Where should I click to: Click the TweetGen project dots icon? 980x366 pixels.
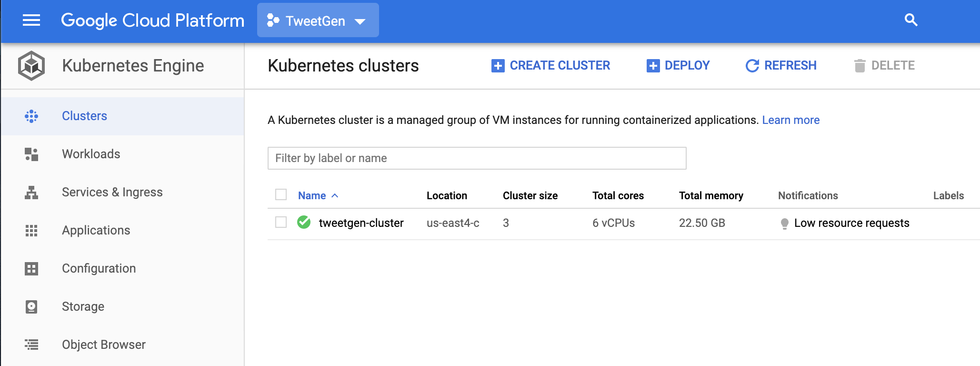273,20
